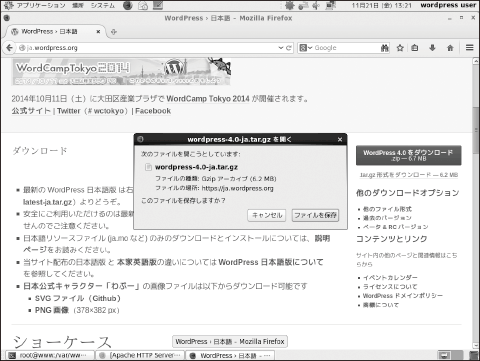Click the ファイルを保存 button
480x361 pixels.
click(x=315, y=215)
